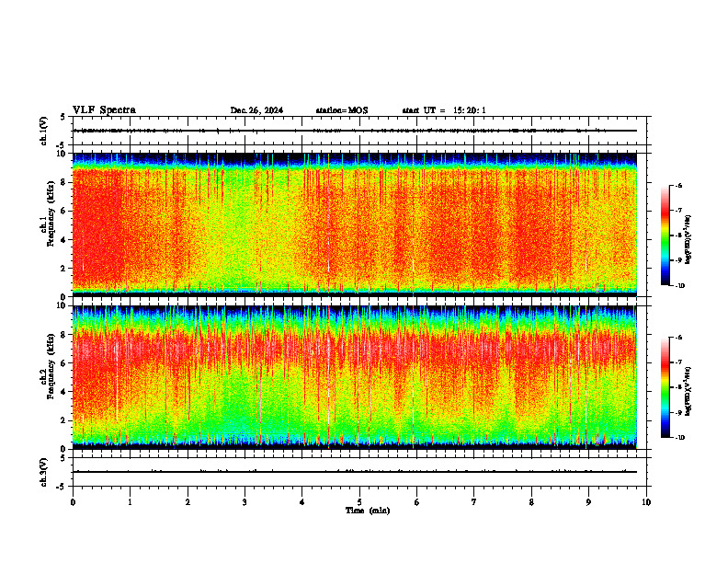Click ch.1 color bar tick "-7"
Screen dimensions: 728x563
[x=679, y=211]
